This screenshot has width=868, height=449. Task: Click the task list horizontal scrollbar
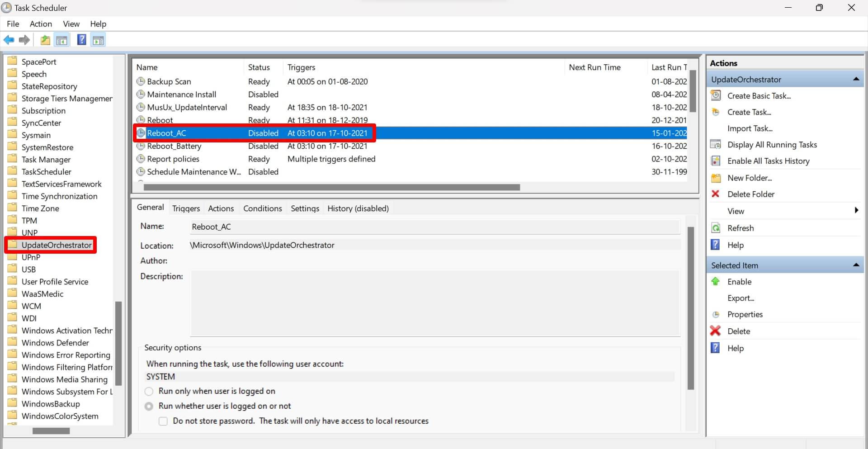332,187
